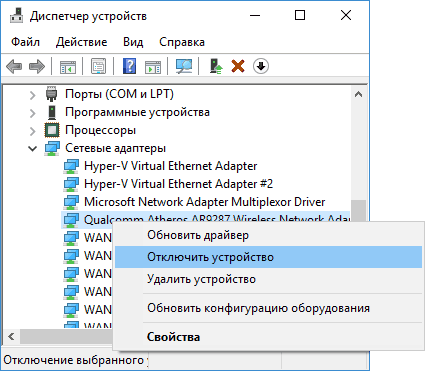This screenshot has height=371, width=425.
Task: Click the Qualcomm Atheros adapter icon
Action: [71, 220]
